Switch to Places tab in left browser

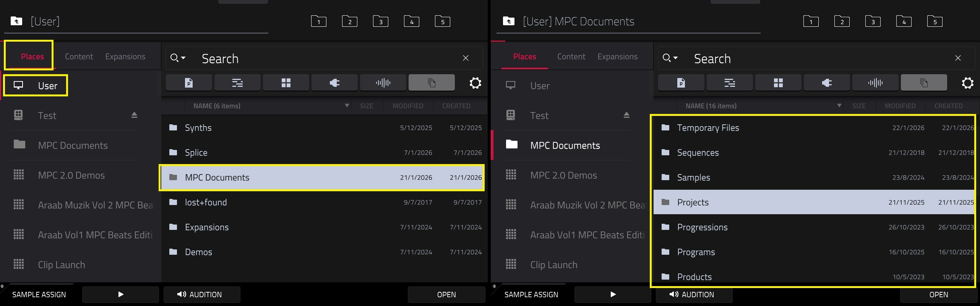click(32, 57)
